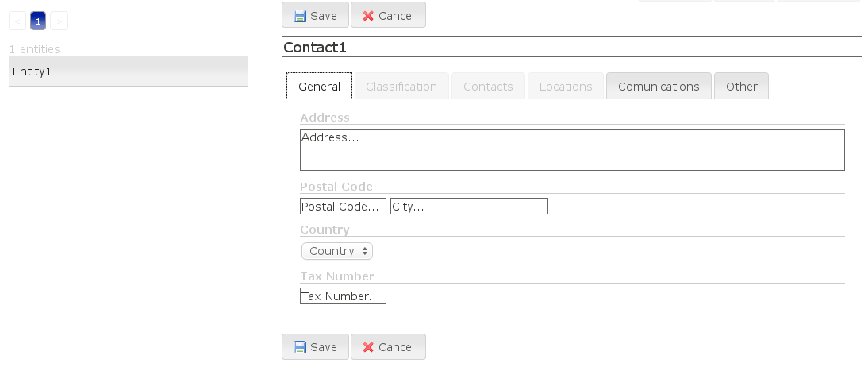The height and width of the screenshot is (367, 868).
Task: Click the top Cancel red X icon
Action: tap(368, 16)
